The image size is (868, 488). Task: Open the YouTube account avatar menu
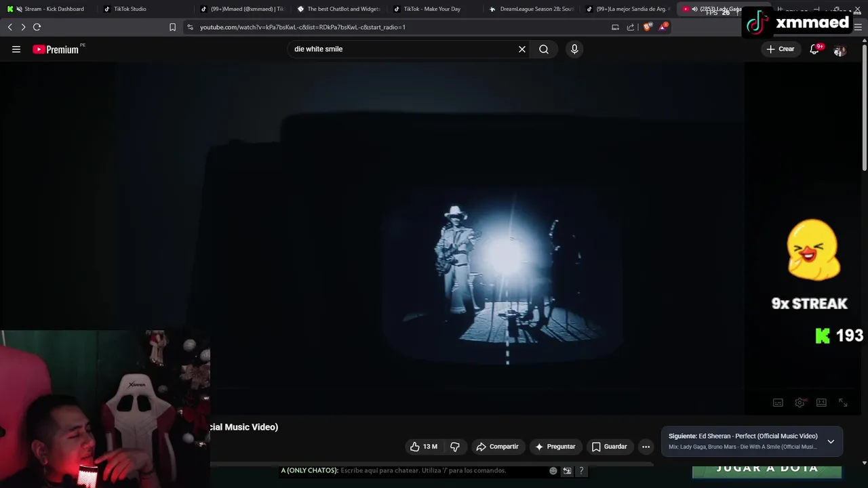click(x=840, y=49)
